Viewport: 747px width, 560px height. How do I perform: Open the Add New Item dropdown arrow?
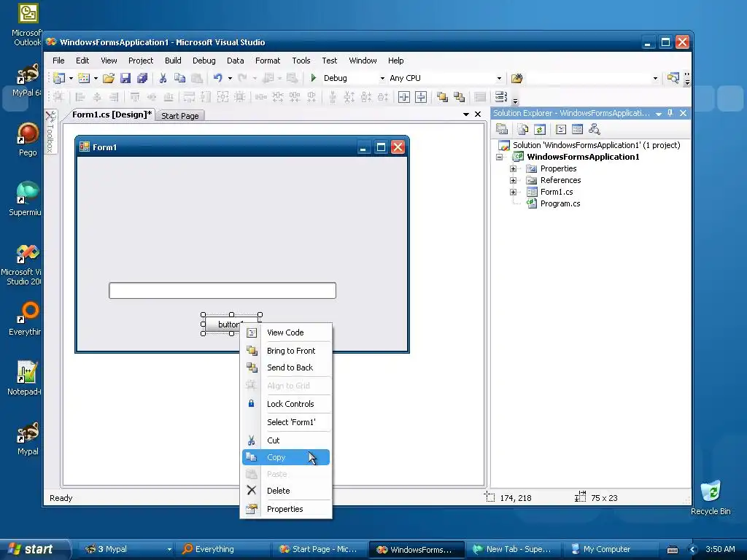[x=96, y=79]
